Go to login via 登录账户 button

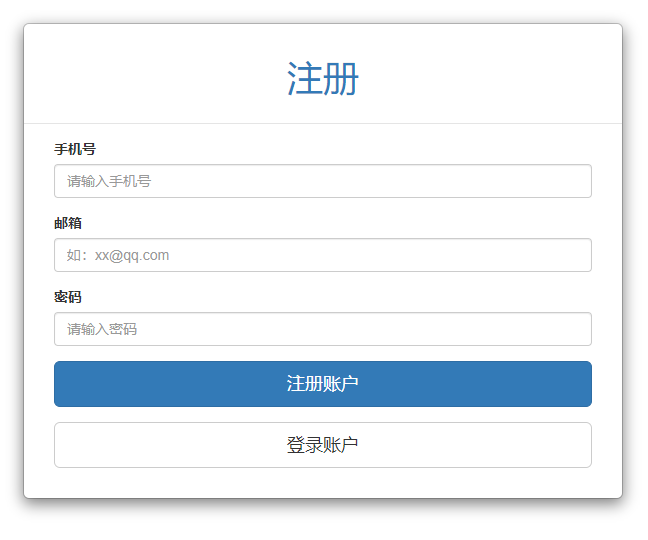[x=323, y=445]
